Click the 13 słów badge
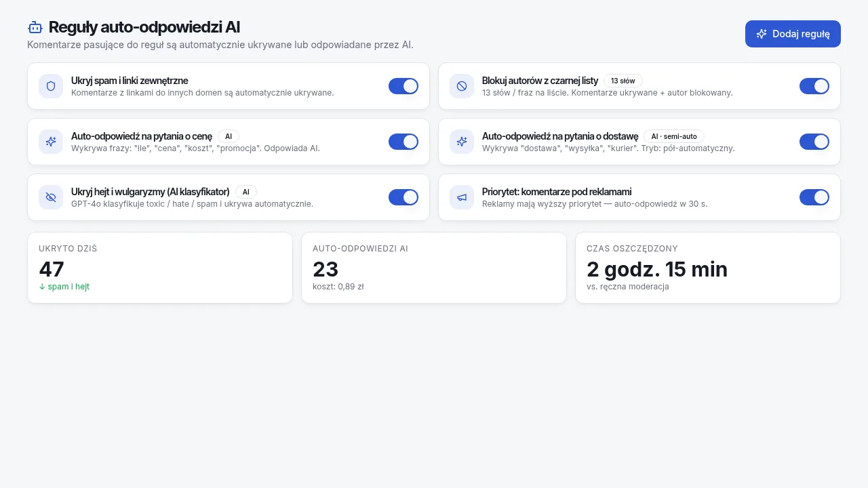The height and width of the screenshot is (488, 868). pos(623,81)
